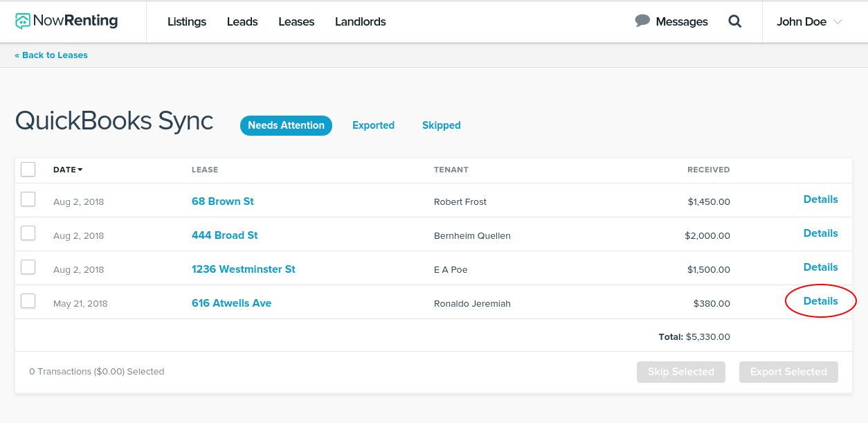The image size is (868, 423).
Task: Select the Needs Attention tab
Action: coord(286,125)
